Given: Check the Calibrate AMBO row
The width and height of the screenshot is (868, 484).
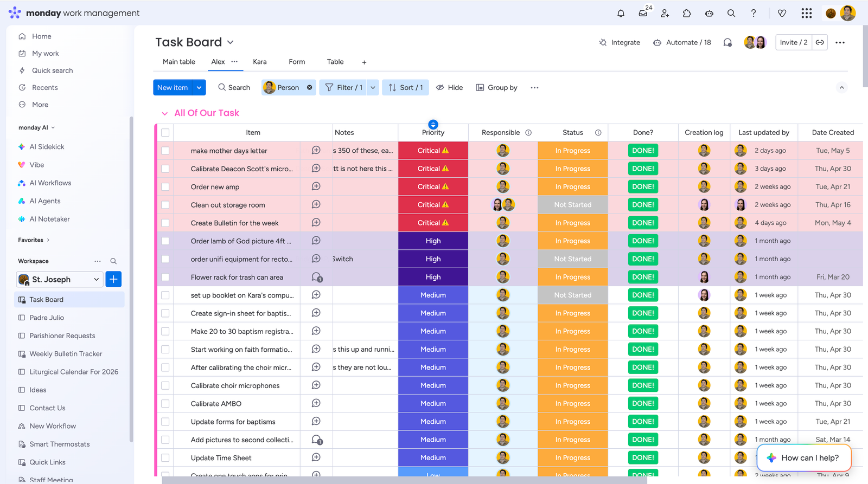Looking at the screenshot, I should pyautogui.click(x=165, y=403).
